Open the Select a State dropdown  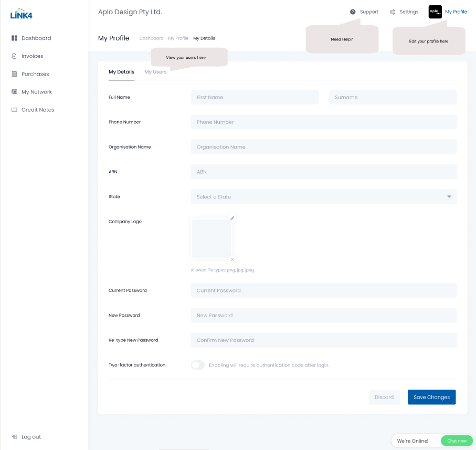pyautogui.click(x=324, y=197)
